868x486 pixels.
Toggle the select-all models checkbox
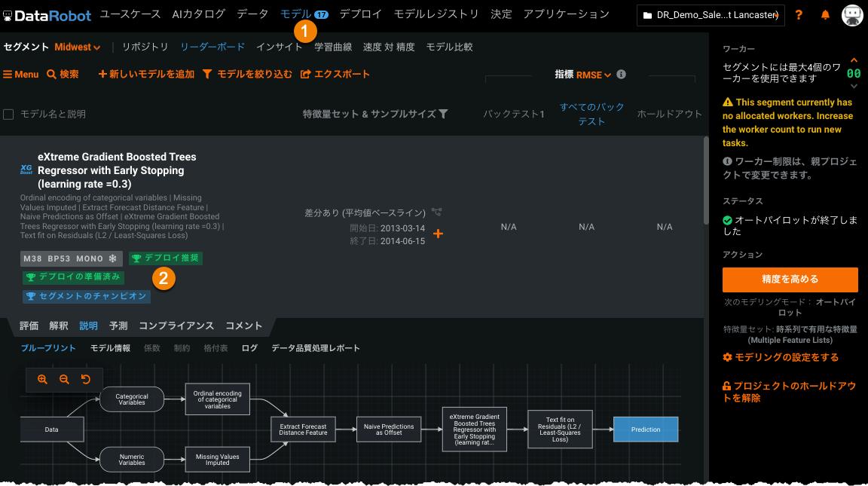(x=9, y=115)
